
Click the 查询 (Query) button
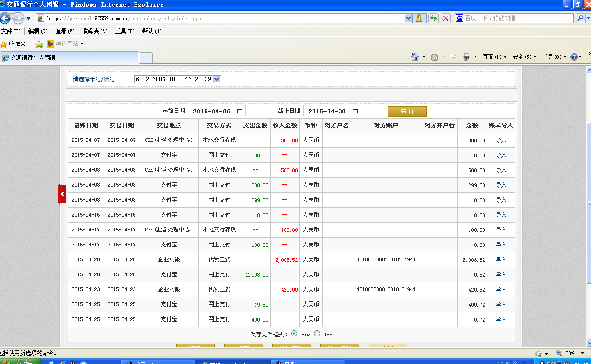tap(406, 112)
